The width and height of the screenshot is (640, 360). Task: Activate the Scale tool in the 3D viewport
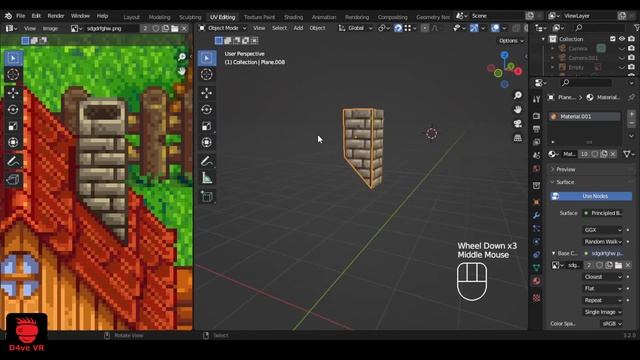pos(207,126)
